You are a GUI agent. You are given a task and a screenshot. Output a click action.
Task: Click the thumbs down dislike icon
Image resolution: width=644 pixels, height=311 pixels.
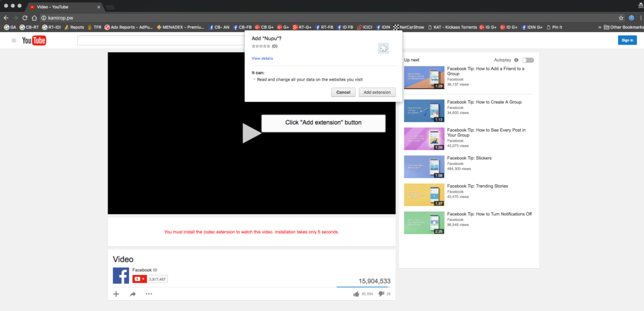coord(380,294)
